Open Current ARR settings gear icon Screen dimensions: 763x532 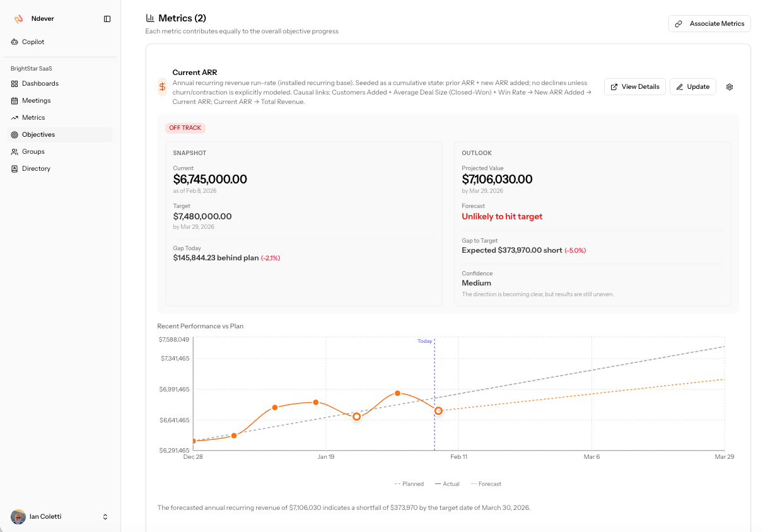730,87
